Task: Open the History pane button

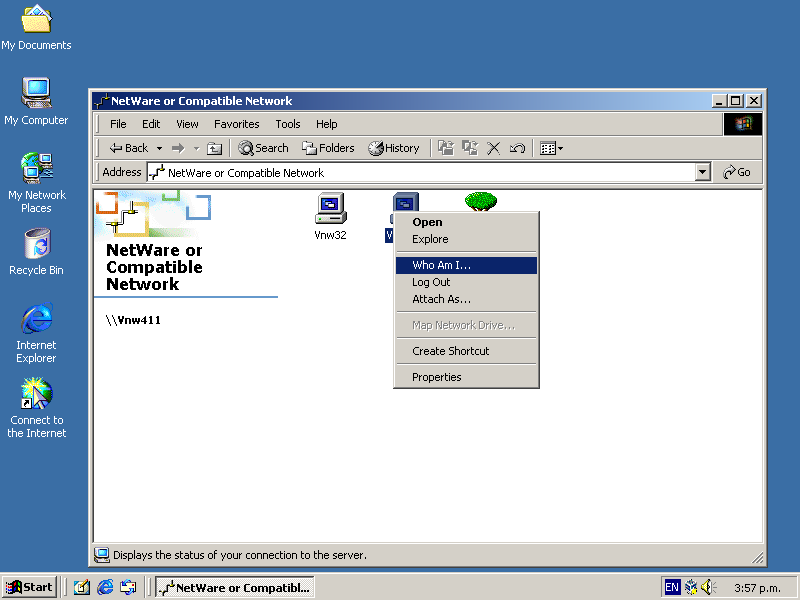Action: 394,148
